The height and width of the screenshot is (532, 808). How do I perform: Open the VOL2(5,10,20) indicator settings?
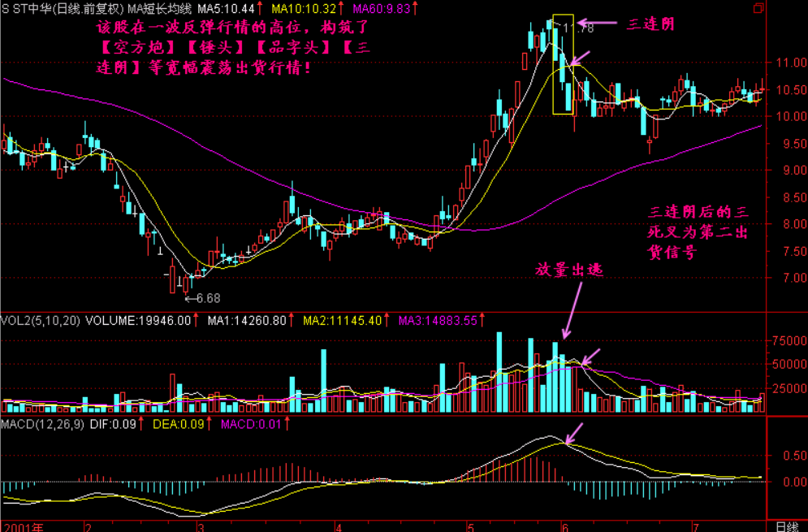coord(40,321)
